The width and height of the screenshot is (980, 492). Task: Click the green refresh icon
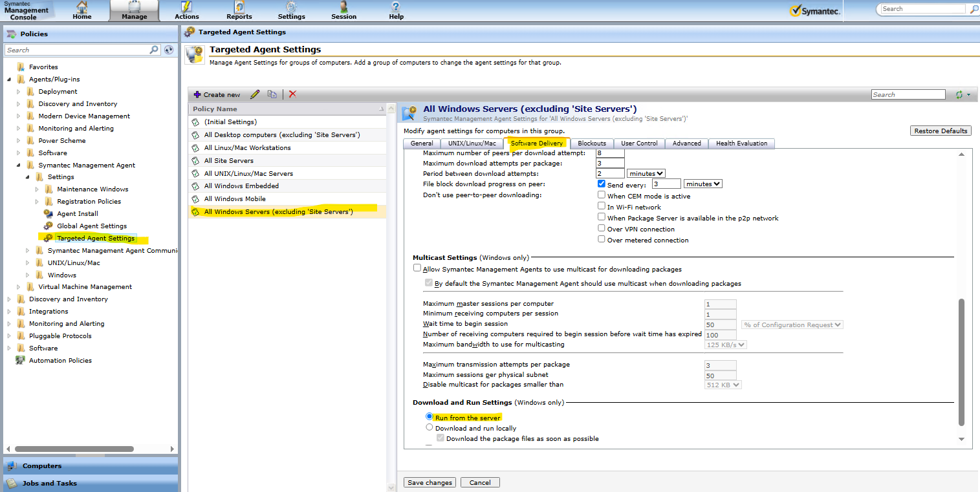(959, 95)
